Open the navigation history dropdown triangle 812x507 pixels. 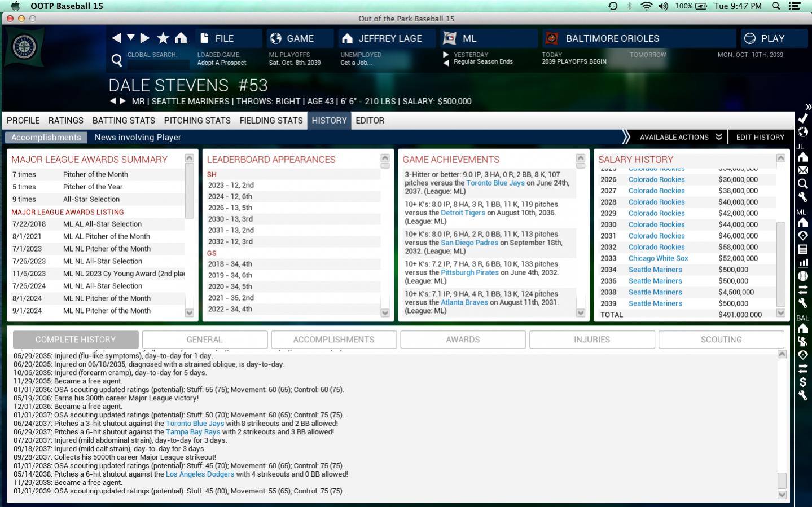coord(131,38)
